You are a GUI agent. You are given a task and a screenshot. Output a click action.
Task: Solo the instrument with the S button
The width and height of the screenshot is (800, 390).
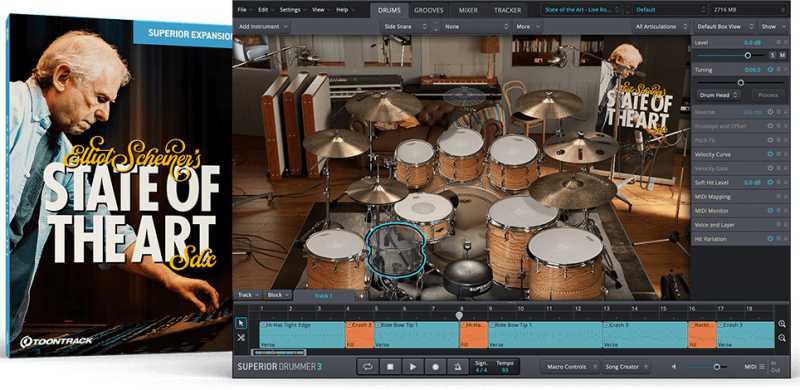772,55
